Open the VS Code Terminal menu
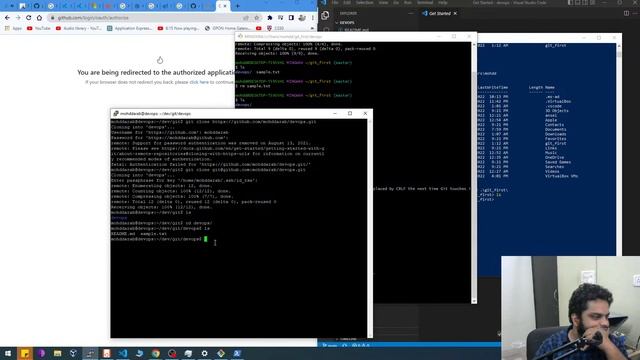 pyautogui.click(x=425, y=2)
